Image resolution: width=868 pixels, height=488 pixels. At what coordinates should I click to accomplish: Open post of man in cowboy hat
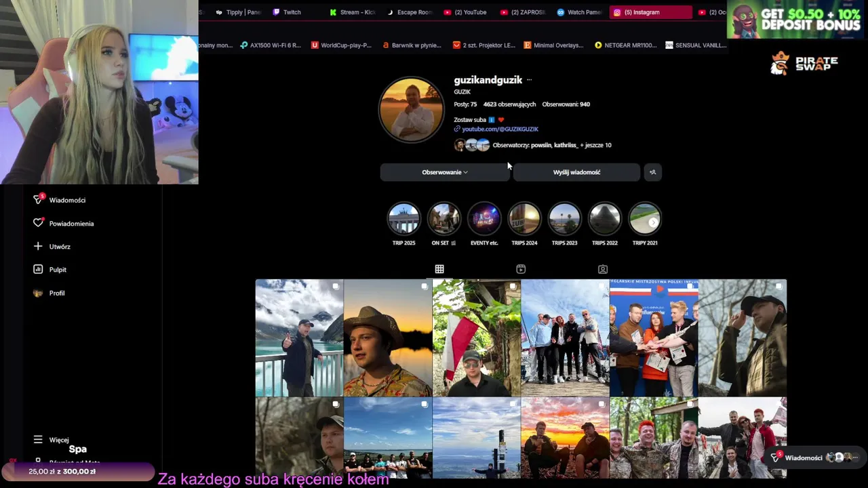(x=388, y=338)
